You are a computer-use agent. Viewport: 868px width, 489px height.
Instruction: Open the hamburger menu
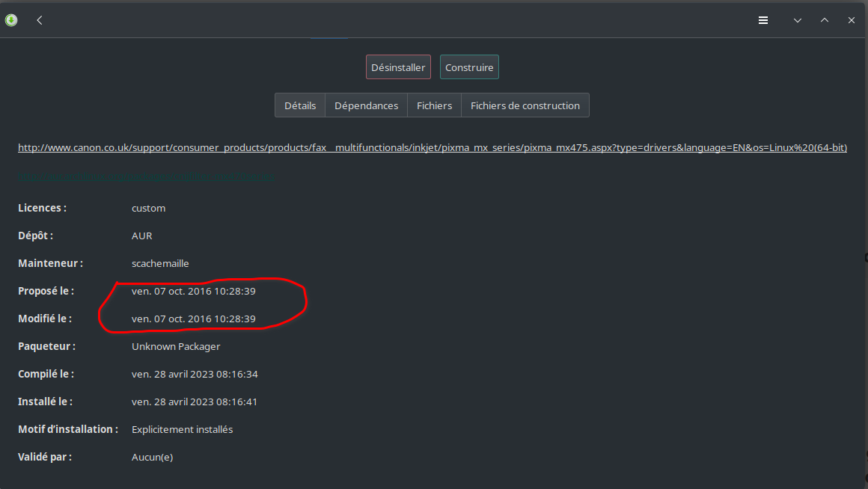tap(762, 20)
